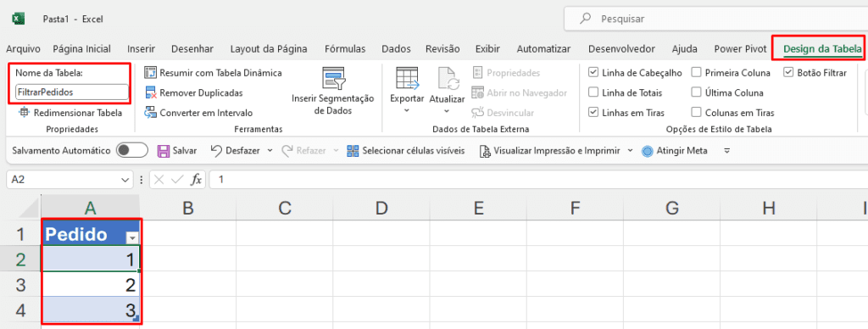Click Converter em Intervalo

point(198,113)
